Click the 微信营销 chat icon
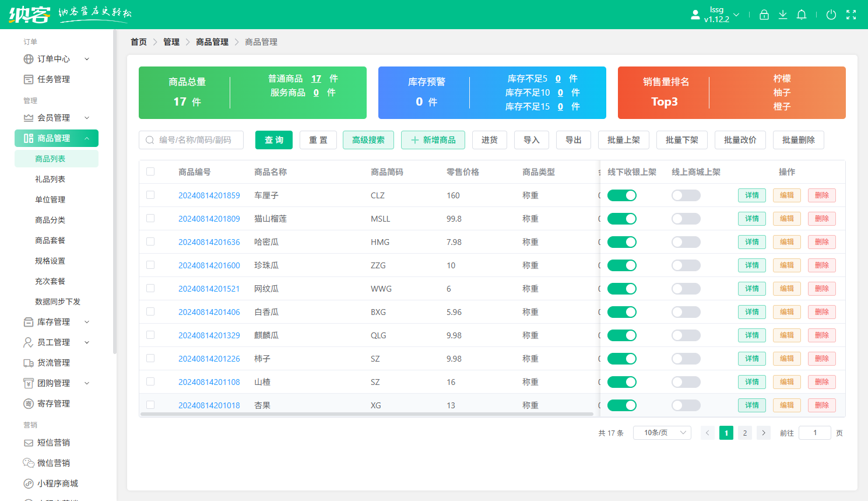This screenshot has height=501, width=868. (29, 463)
